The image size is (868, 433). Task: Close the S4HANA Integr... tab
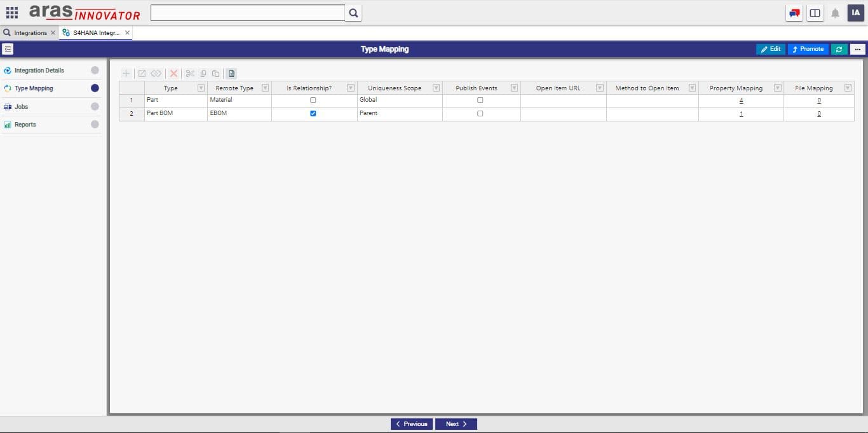tap(127, 33)
